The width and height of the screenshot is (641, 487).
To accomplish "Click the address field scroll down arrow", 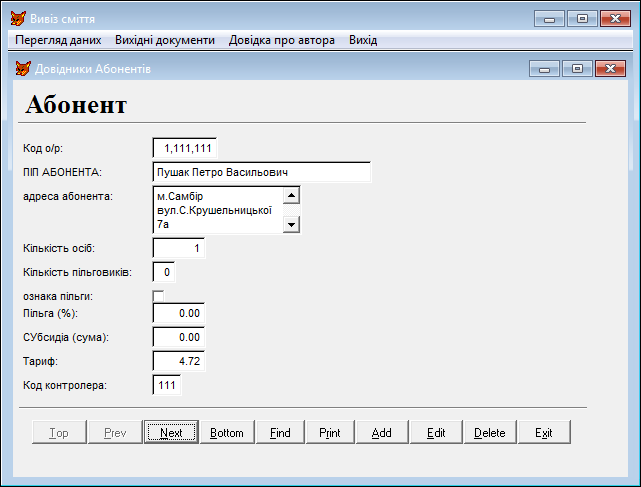I will click(291, 224).
